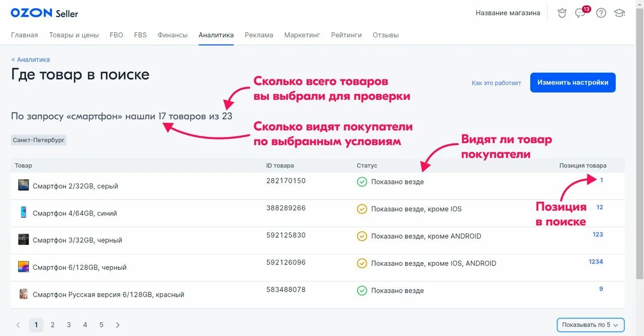
Task: Select Отзывы in the navigation menu
Action: (x=385, y=35)
